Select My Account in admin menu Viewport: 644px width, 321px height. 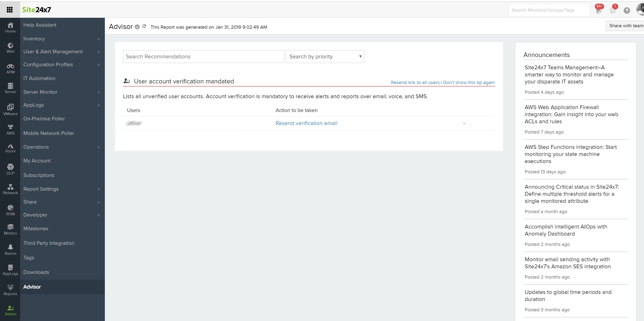coord(37,161)
